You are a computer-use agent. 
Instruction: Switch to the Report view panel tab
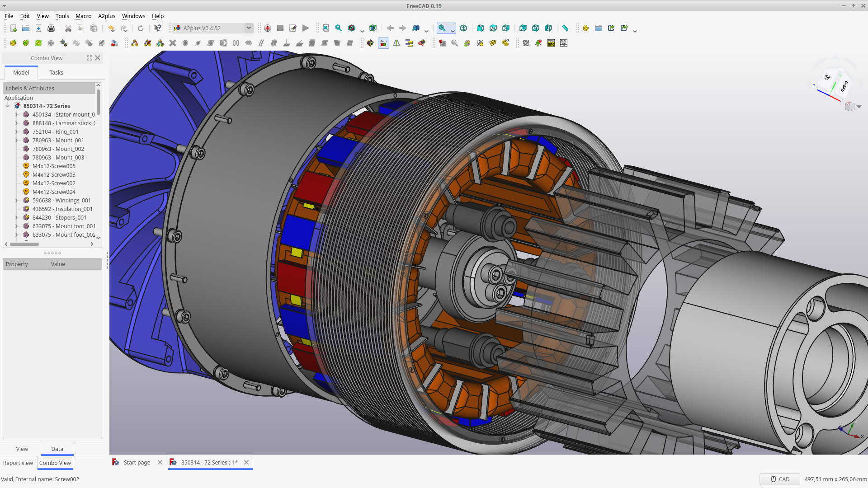[x=18, y=463]
